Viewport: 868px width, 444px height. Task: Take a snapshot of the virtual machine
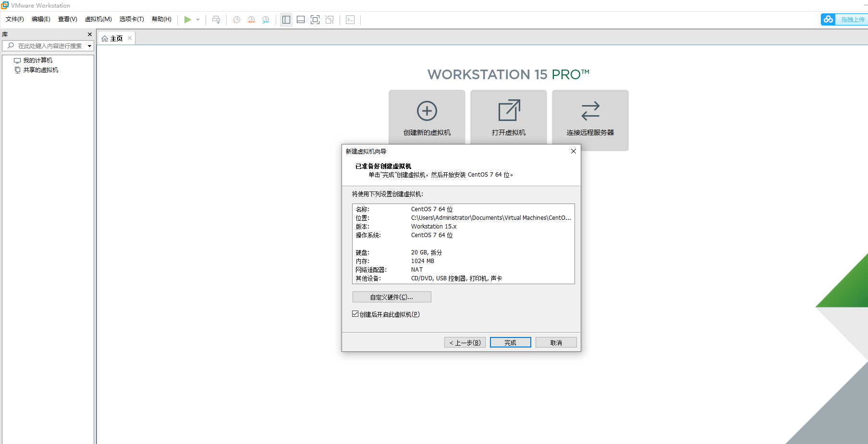[x=236, y=20]
